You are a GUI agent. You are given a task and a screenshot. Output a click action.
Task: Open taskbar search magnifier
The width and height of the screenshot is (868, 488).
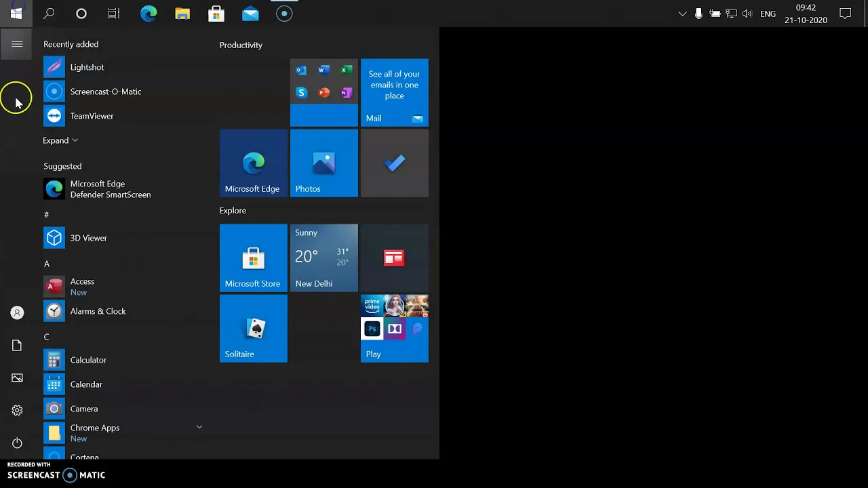(x=49, y=13)
